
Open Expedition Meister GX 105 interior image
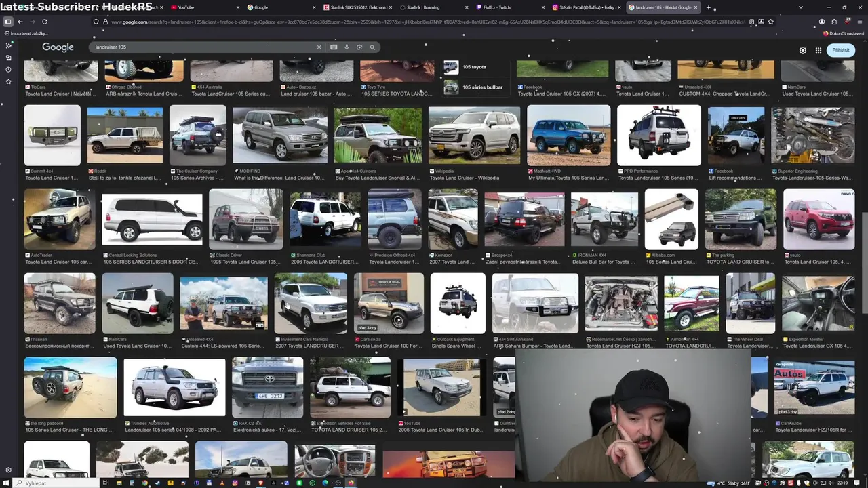click(818, 304)
